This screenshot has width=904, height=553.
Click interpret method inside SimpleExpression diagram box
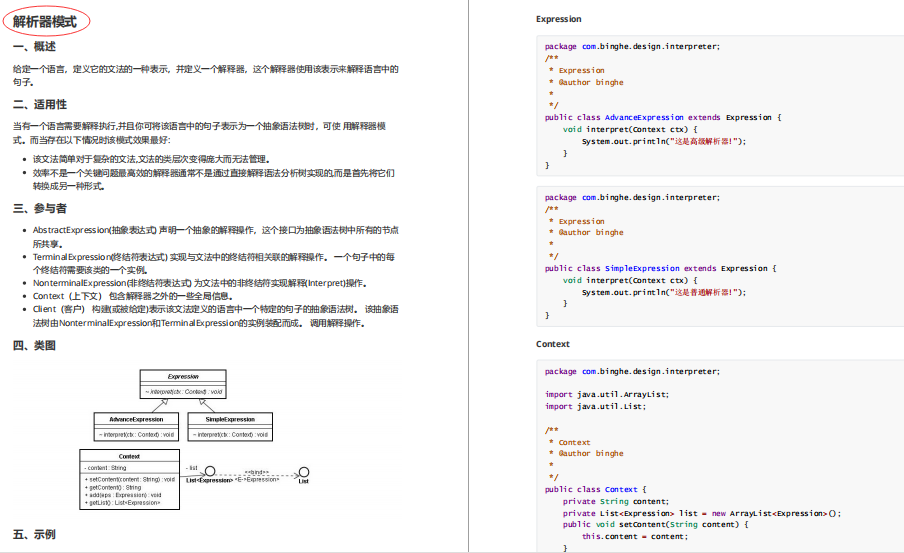pos(230,435)
